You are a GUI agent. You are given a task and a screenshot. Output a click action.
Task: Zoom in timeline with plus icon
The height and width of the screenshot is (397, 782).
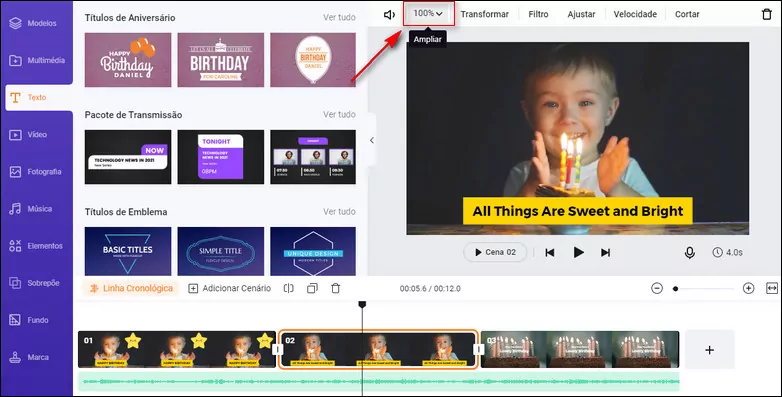[748, 288]
